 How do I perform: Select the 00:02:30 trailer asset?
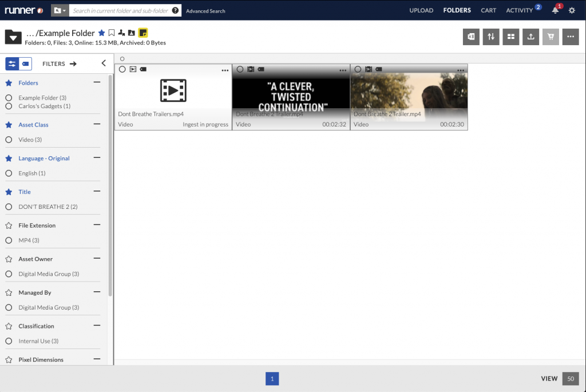coord(358,69)
